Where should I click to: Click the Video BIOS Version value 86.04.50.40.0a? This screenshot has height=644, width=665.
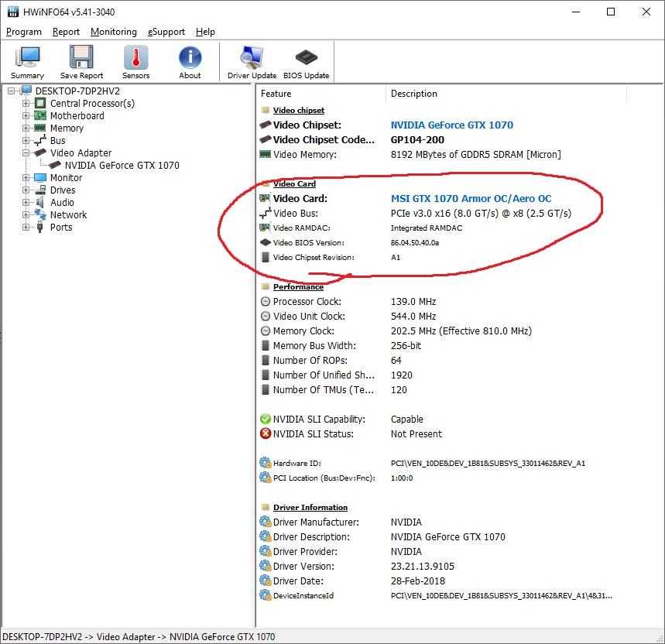[415, 242]
